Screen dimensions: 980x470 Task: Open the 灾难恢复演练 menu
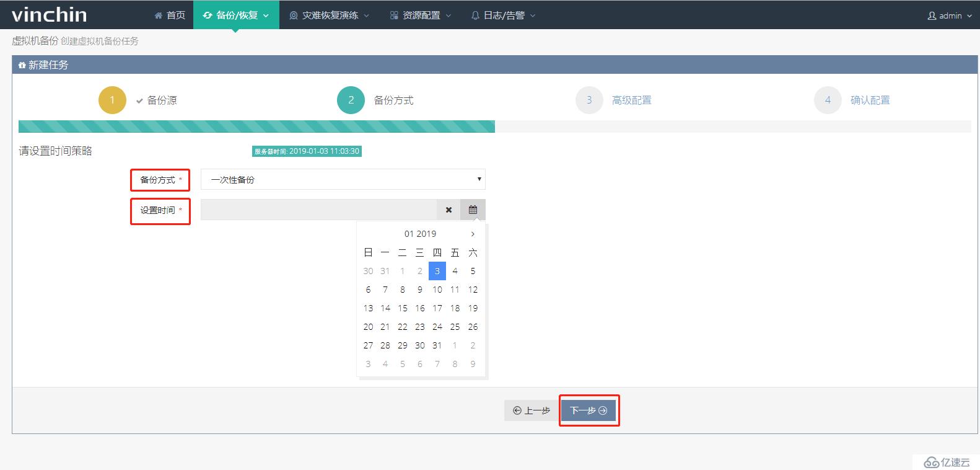pos(330,15)
